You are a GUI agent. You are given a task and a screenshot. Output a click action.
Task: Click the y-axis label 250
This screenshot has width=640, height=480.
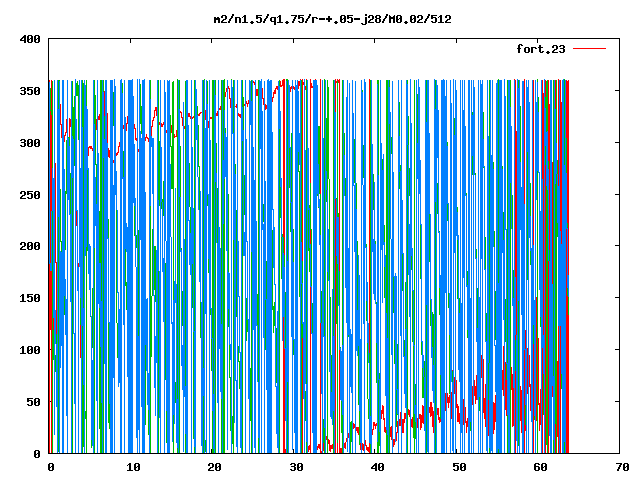click(30, 195)
